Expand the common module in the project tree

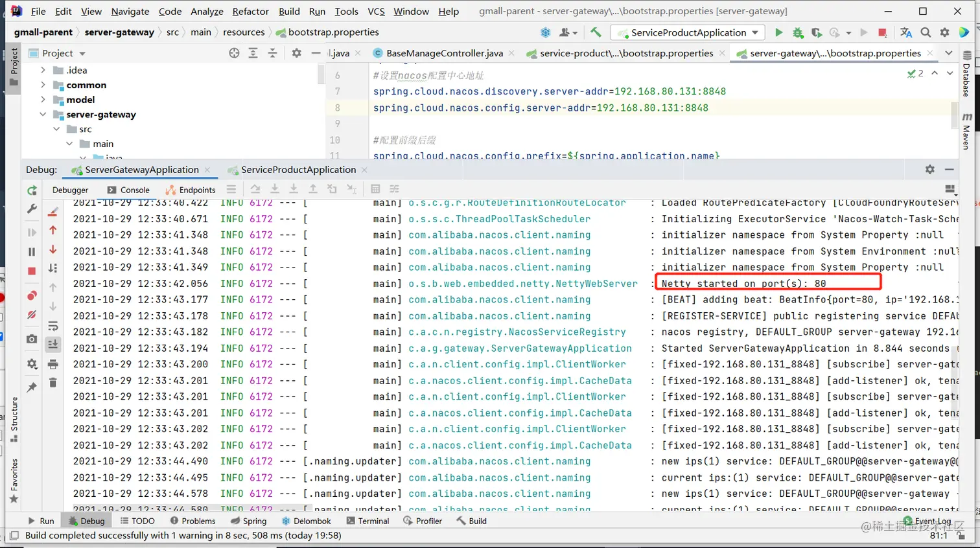[43, 85]
